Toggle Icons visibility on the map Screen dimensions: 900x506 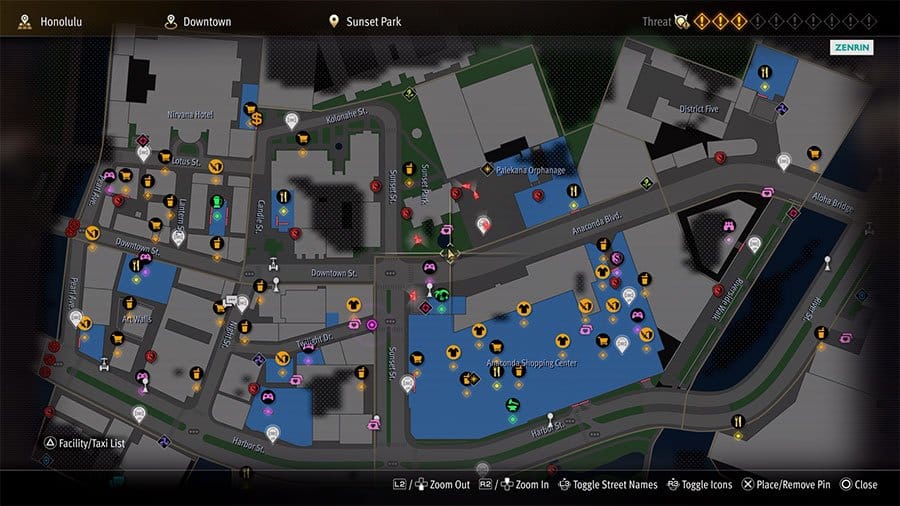click(x=700, y=485)
